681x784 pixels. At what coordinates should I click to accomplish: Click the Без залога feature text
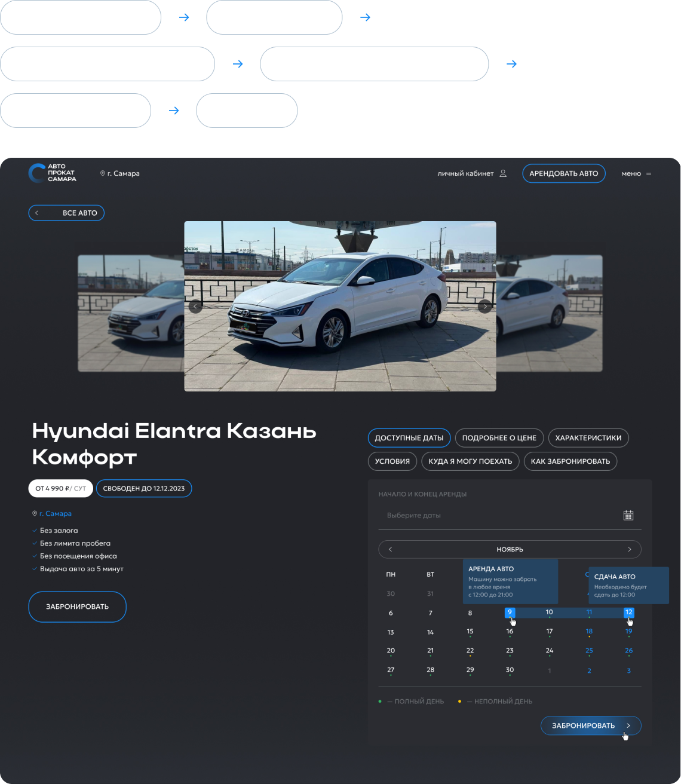coord(59,531)
